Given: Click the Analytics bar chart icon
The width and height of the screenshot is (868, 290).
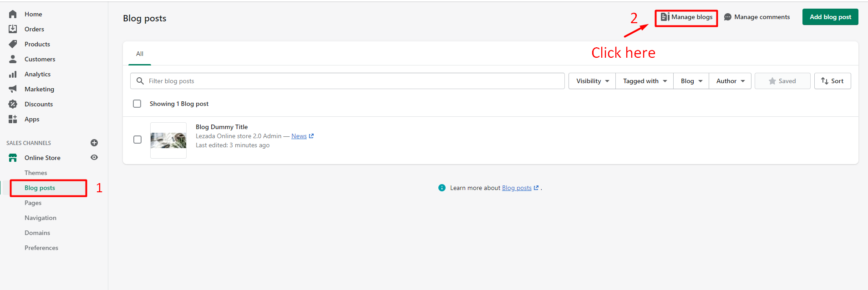Looking at the screenshot, I should 13,74.
